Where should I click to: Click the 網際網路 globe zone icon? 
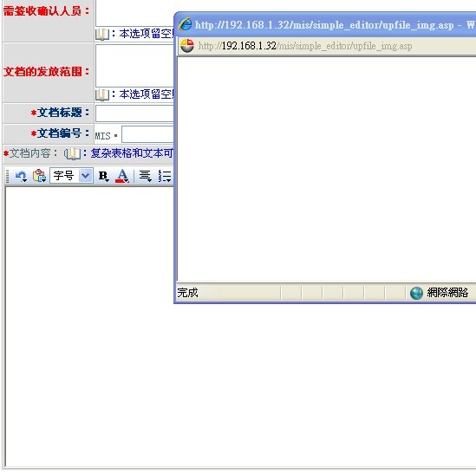click(416, 293)
